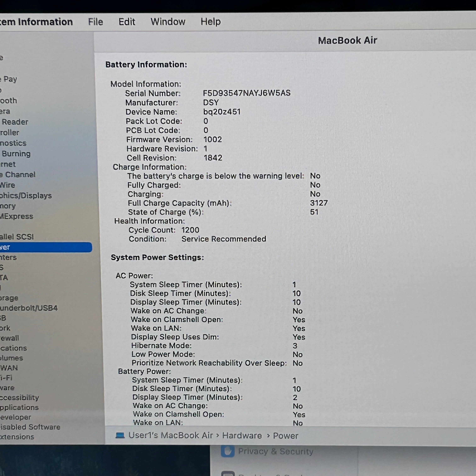Click the Battery Power section label

click(144, 371)
